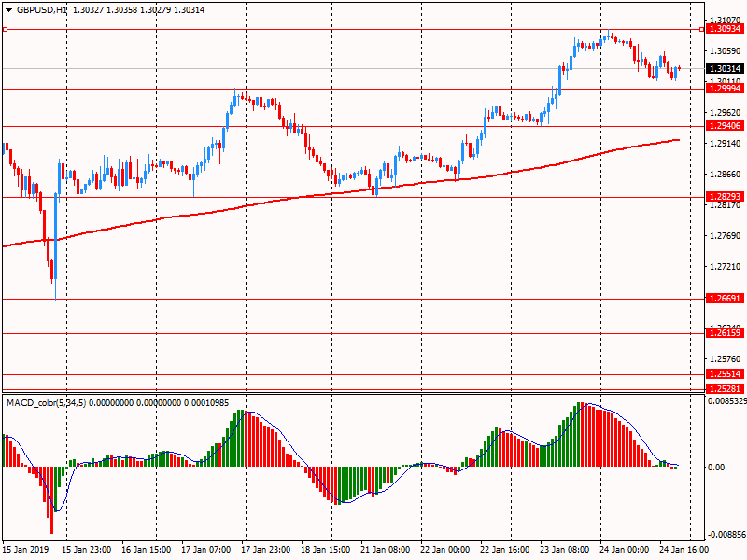The height and width of the screenshot is (560, 747).
Task: Click left handle of the 1.30934 line
Action: (5, 30)
